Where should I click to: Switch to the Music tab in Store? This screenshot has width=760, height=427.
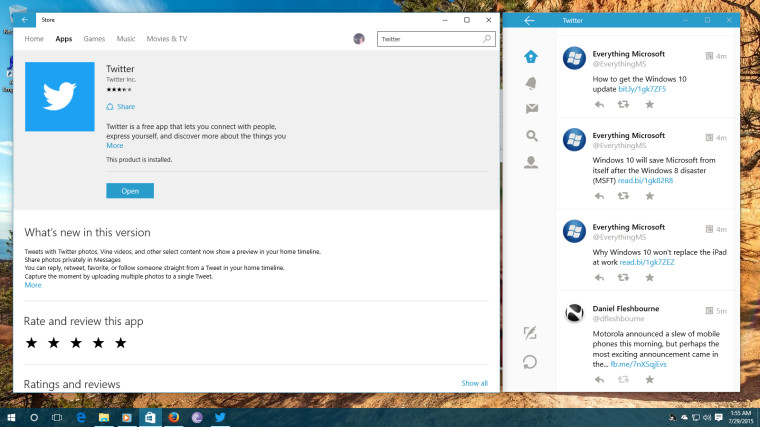pyautogui.click(x=126, y=39)
